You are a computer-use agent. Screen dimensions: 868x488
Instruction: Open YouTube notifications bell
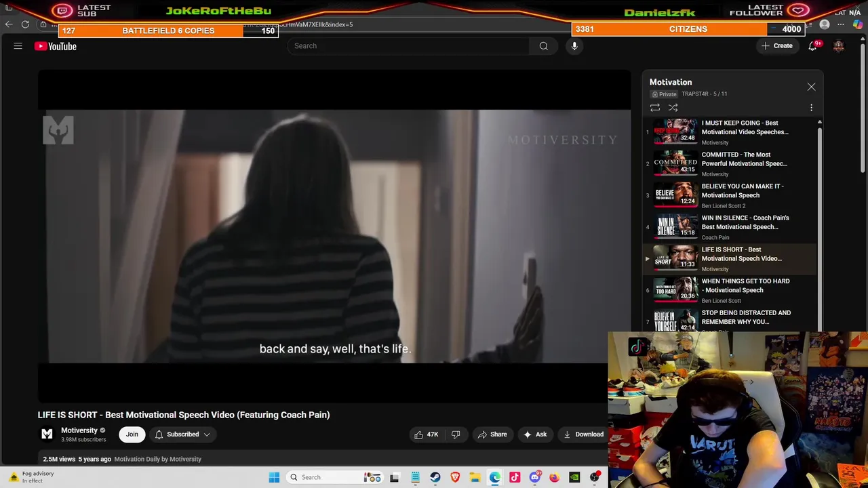pos(812,46)
